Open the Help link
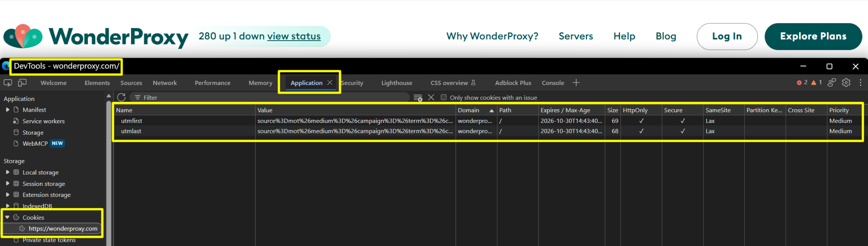Image resolution: width=868 pixels, height=246 pixels. (624, 36)
